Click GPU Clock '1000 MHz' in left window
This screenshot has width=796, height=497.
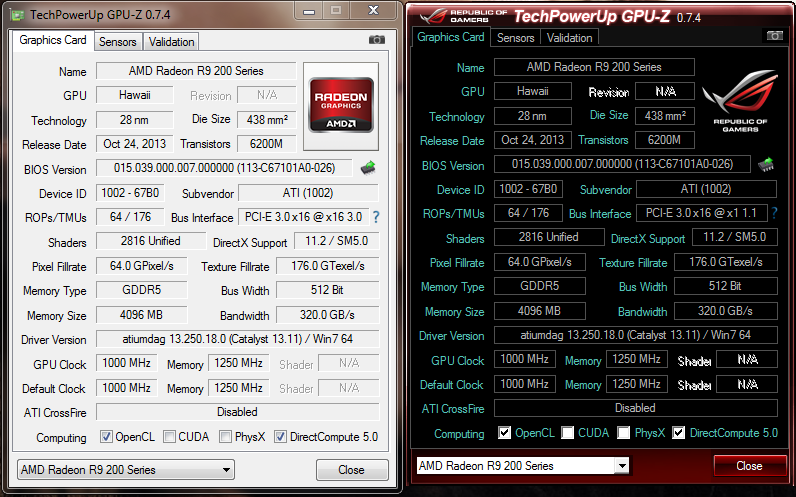coord(126,363)
